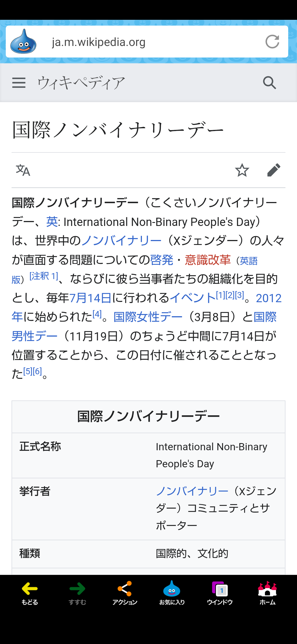Open the Wikipedia hamburger menu
This screenshot has width=297, height=644.
19,83
